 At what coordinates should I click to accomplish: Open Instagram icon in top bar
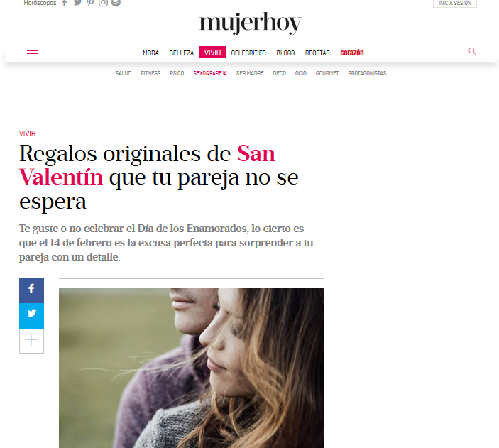coord(103,3)
